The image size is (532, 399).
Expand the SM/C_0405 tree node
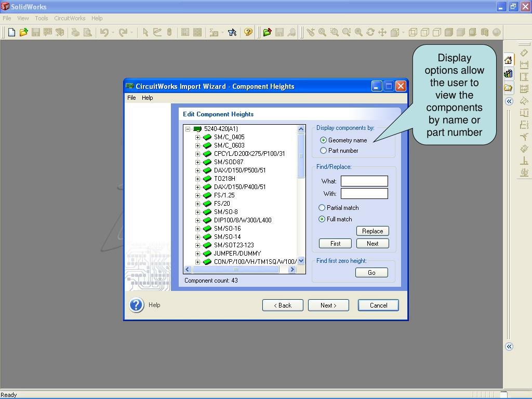click(x=197, y=137)
